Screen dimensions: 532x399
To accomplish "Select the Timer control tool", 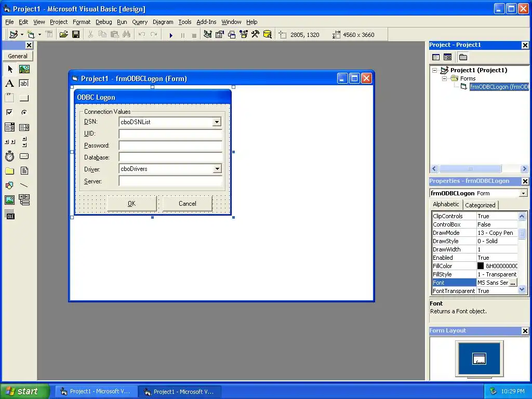I will (10, 156).
